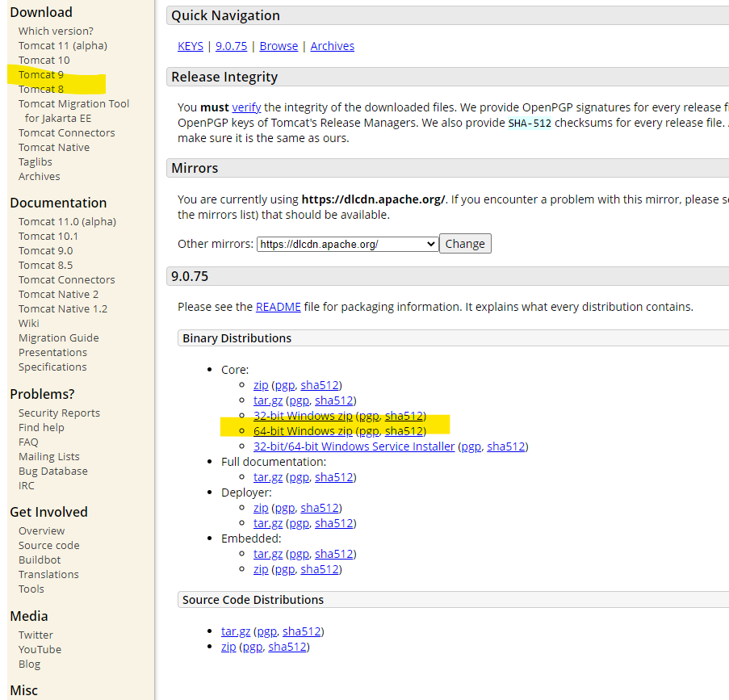
Task: Open Tomcat Migration Tool for Jakarta EE
Action: pos(74,111)
